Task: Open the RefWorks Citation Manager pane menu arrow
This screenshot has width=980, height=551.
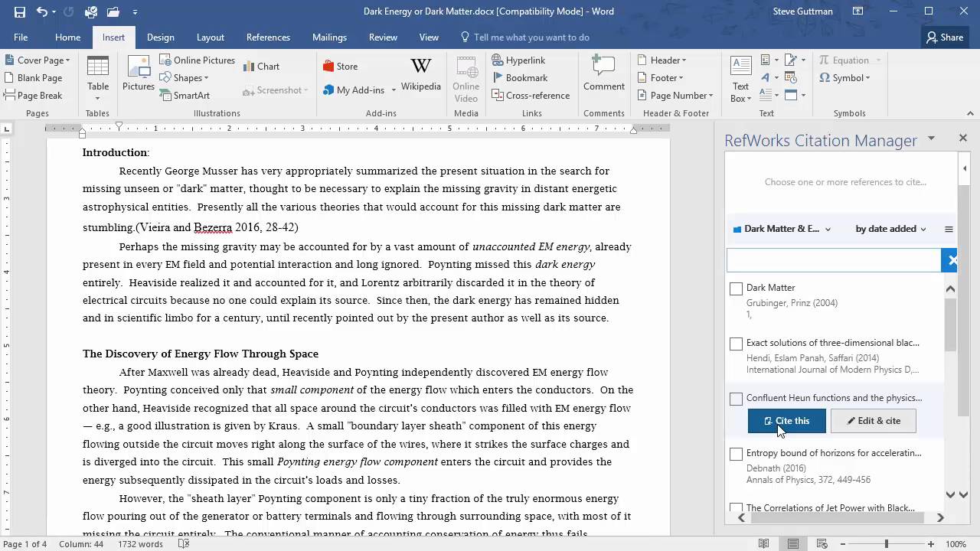Action: (931, 139)
